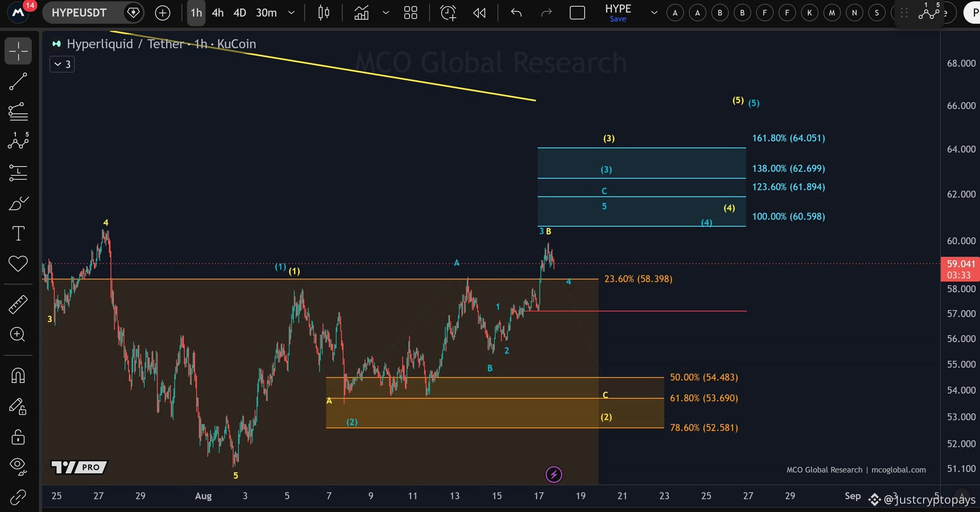Click the Aug label on the time axis

coord(203,496)
